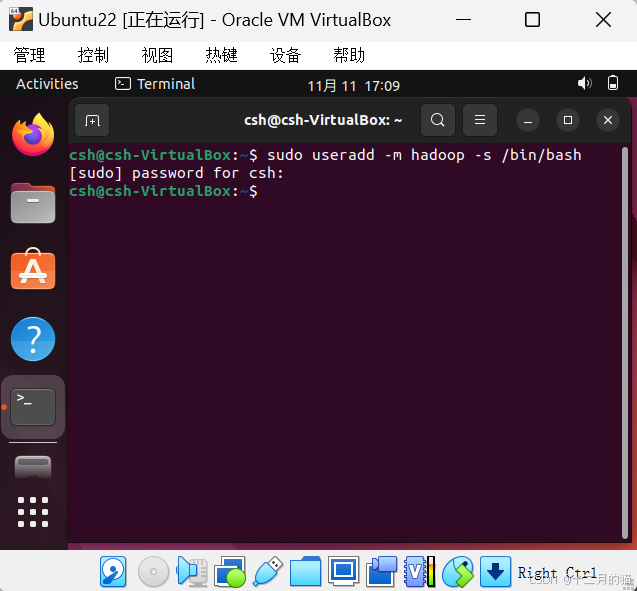Click the terminal vertical scrollbar
The width and height of the screenshot is (637, 591).
point(625,343)
